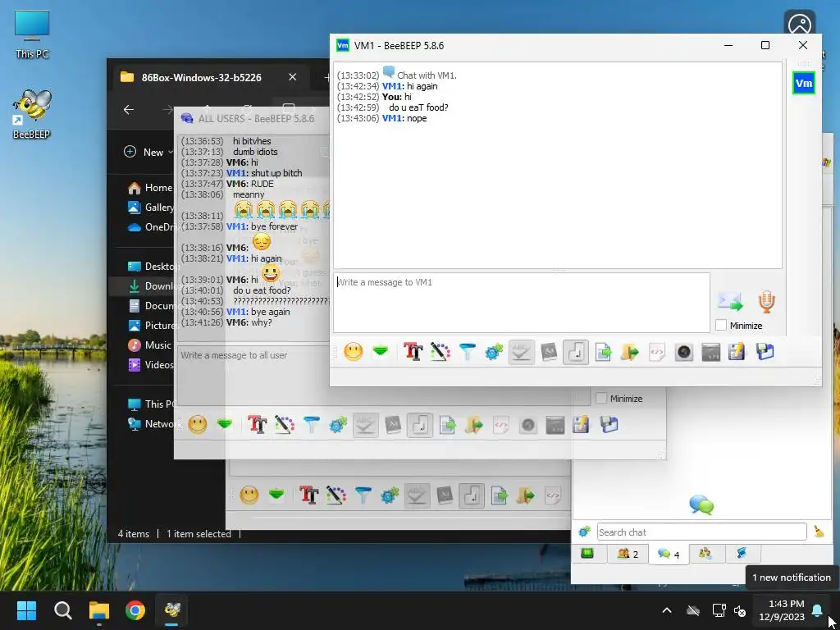
Task: Show hidden tray icons chevron
Action: click(x=666, y=610)
